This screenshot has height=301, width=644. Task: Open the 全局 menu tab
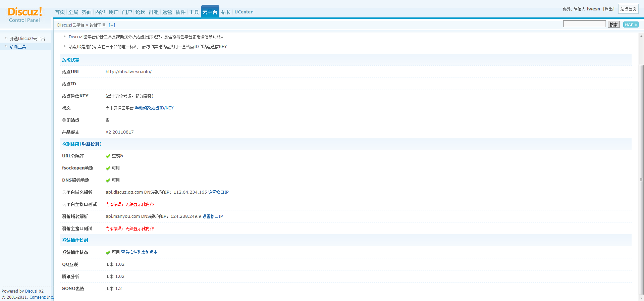(73, 12)
